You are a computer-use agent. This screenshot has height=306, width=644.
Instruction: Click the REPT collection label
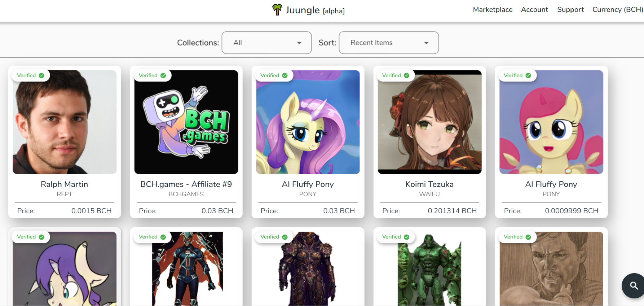65,194
